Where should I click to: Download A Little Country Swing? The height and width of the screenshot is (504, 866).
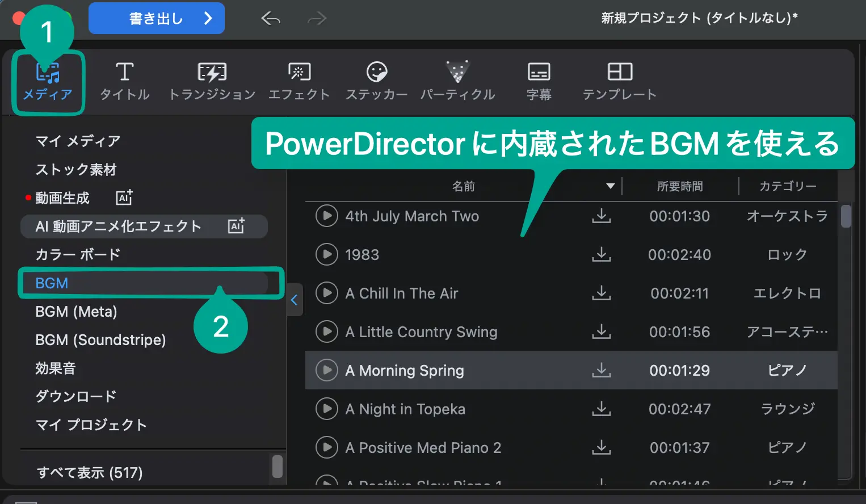pos(602,331)
